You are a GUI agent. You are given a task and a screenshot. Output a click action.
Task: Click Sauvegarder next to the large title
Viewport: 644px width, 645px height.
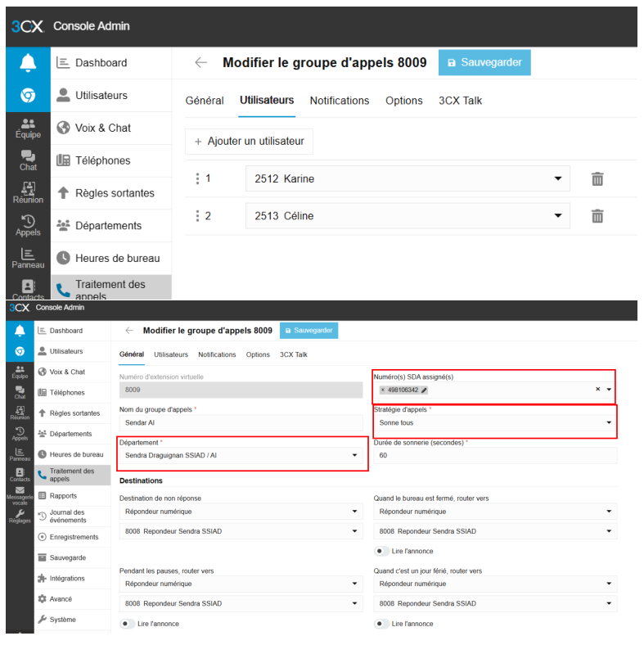click(x=484, y=62)
